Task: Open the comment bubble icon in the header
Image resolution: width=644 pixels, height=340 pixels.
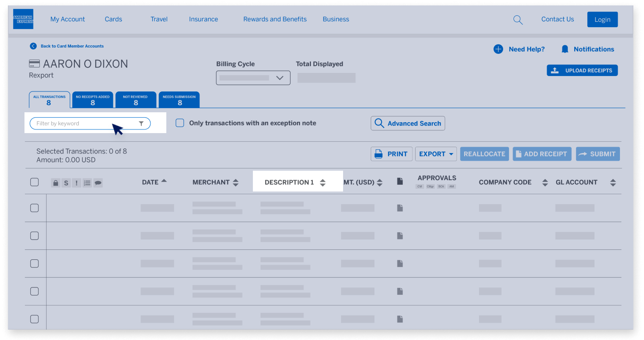Action: (x=97, y=182)
